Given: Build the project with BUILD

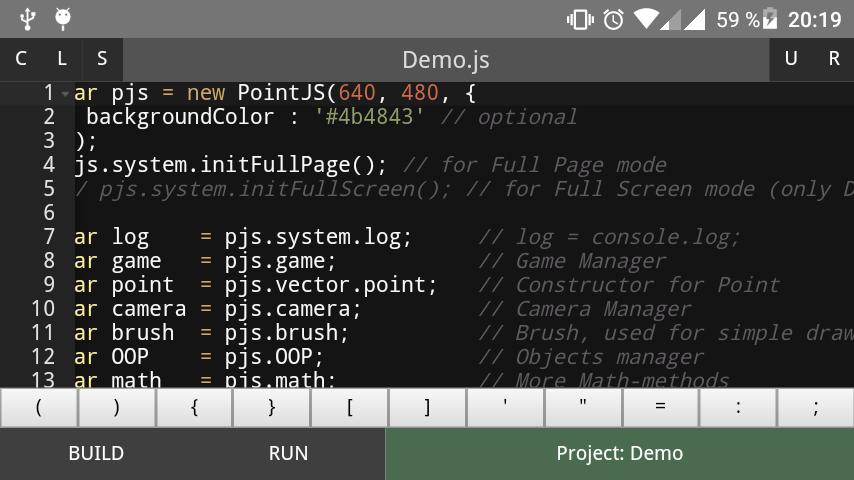Looking at the screenshot, I should click(x=96, y=453).
